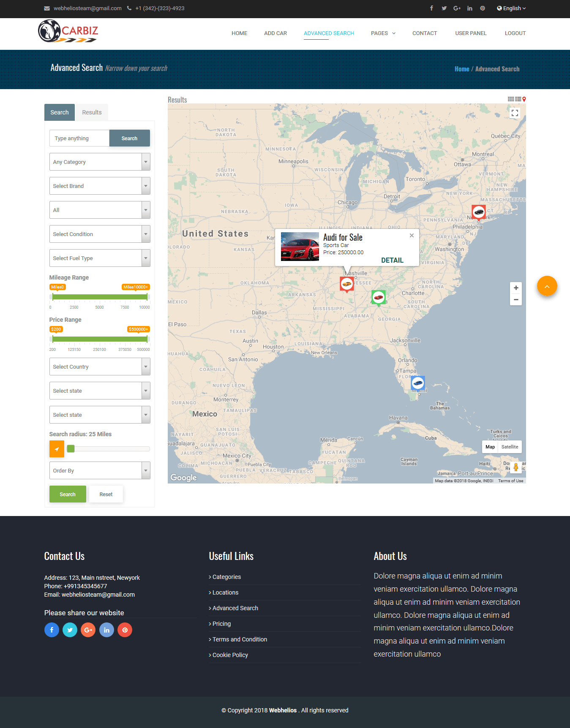Open the Add Car menu item
Viewport: 570px width, 728px height.
click(x=275, y=33)
